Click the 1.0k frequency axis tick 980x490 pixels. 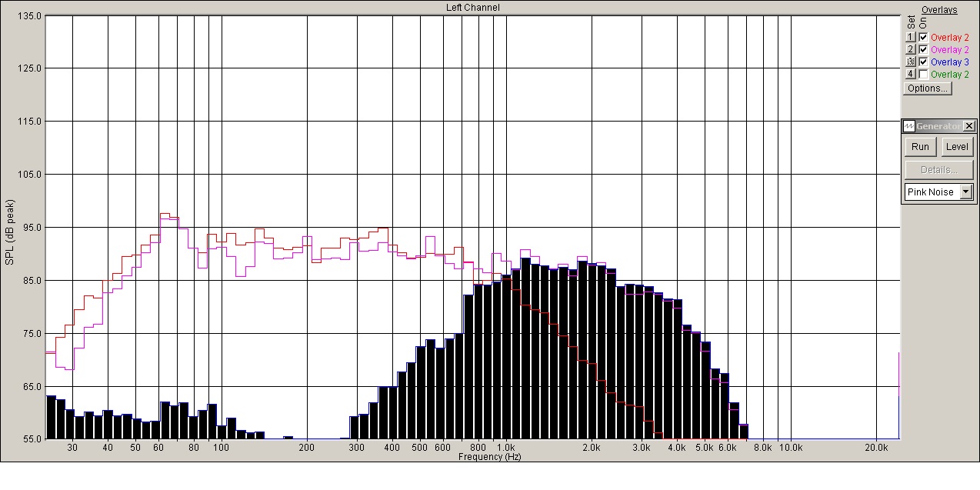tap(505, 448)
